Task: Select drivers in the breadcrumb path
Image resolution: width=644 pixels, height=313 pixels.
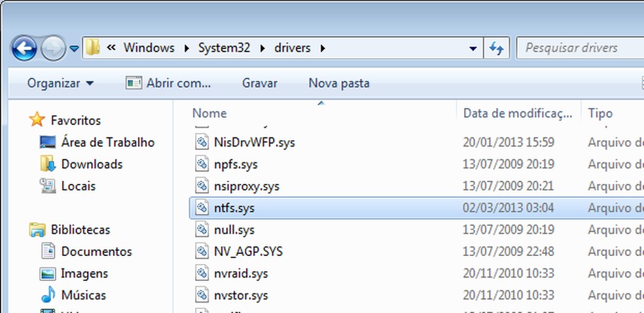Action: click(x=292, y=48)
